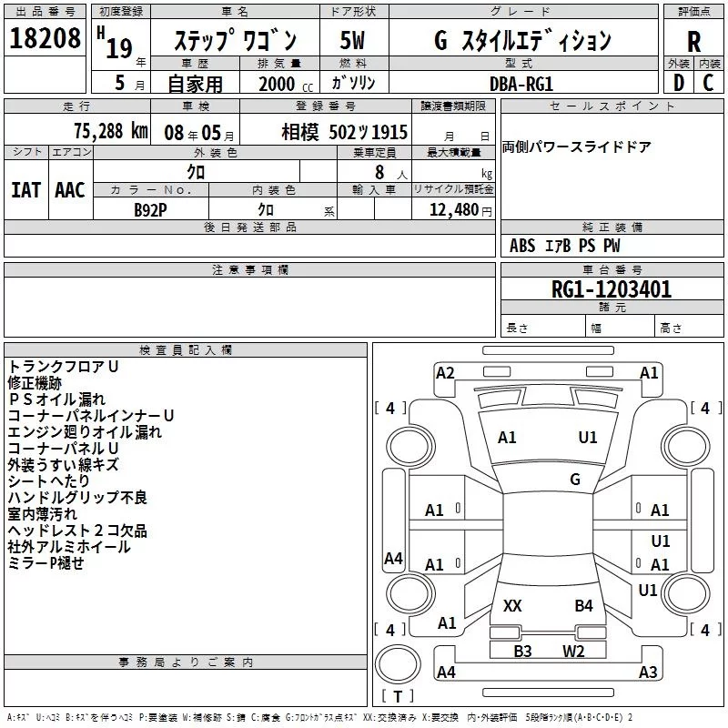
Task: Click the 車台番号 header
Action: coord(612,269)
